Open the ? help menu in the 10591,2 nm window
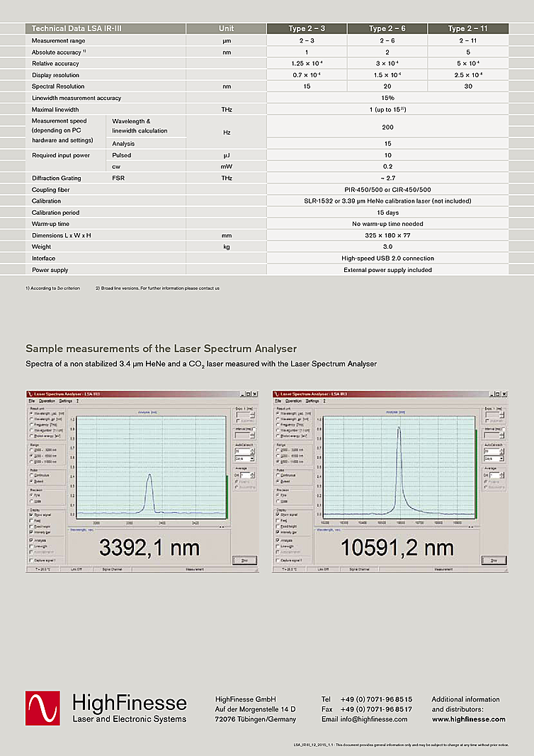534x756 pixels. 324,400
